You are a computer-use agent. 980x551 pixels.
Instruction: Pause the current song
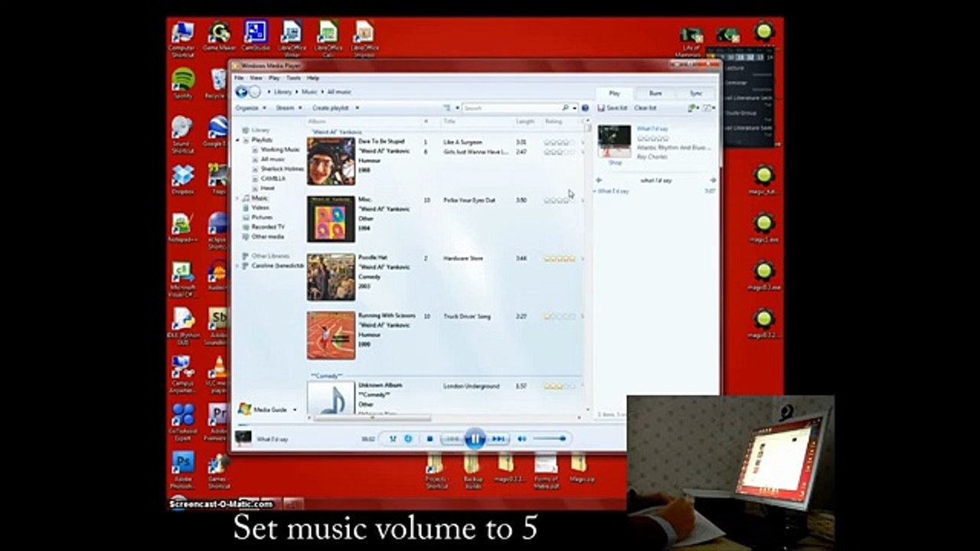[475, 439]
